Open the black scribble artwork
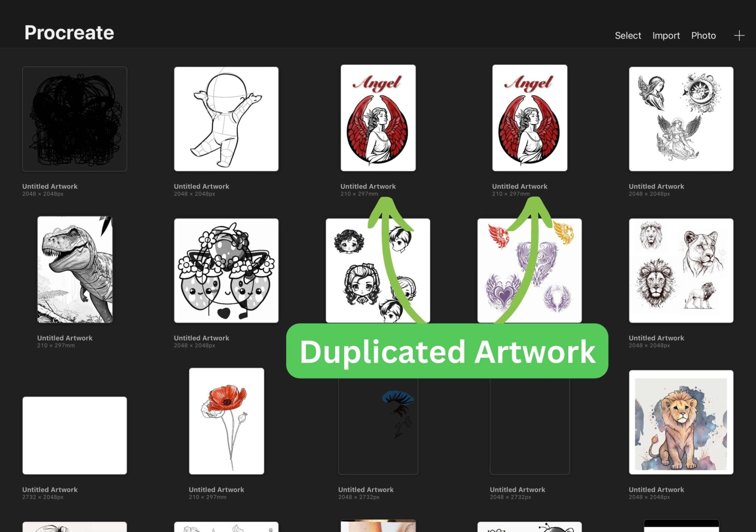Image resolution: width=756 pixels, height=532 pixels. 75,118
